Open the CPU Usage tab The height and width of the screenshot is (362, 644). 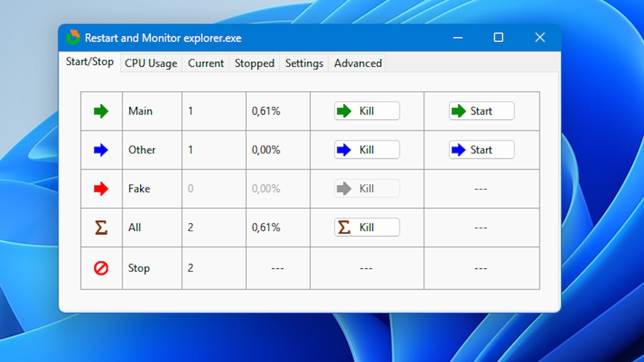[150, 63]
